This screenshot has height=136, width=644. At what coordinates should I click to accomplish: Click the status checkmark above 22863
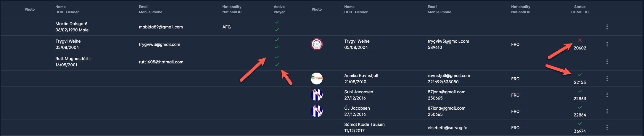click(580, 91)
